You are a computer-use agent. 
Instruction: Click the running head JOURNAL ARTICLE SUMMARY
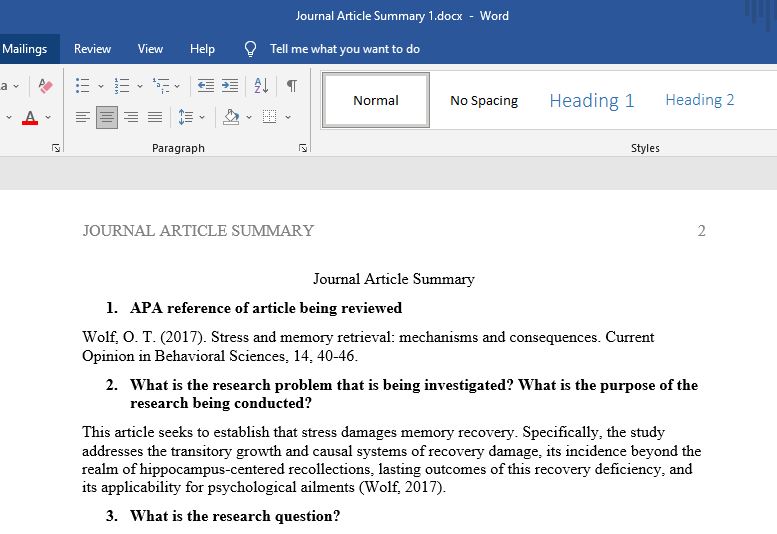[x=198, y=231]
